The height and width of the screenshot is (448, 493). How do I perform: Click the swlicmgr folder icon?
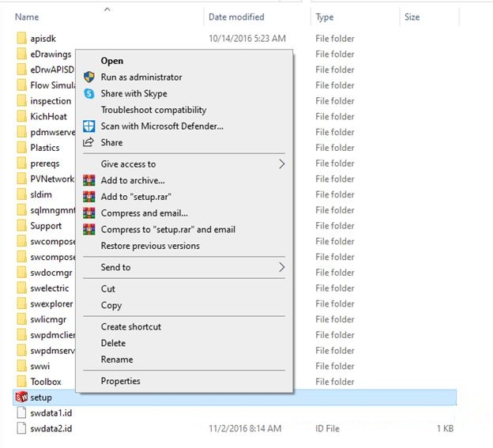point(21,319)
